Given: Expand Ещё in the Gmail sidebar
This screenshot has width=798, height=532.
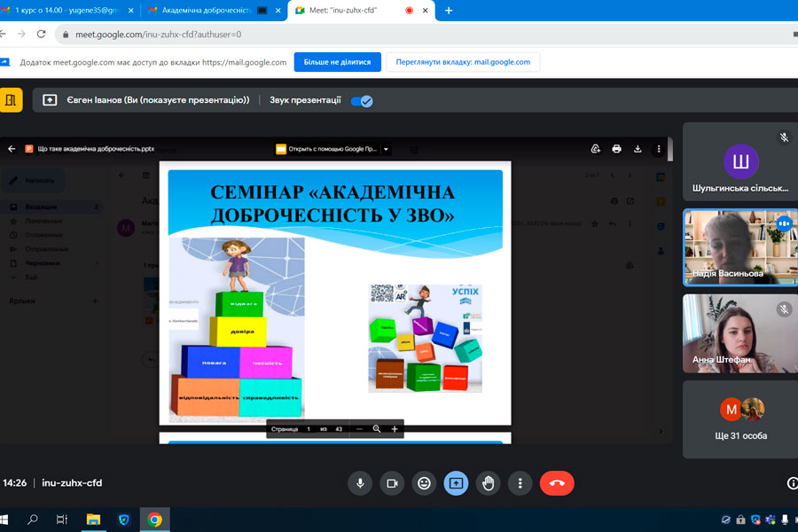Looking at the screenshot, I should pyautogui.click(x=32, y=278).
